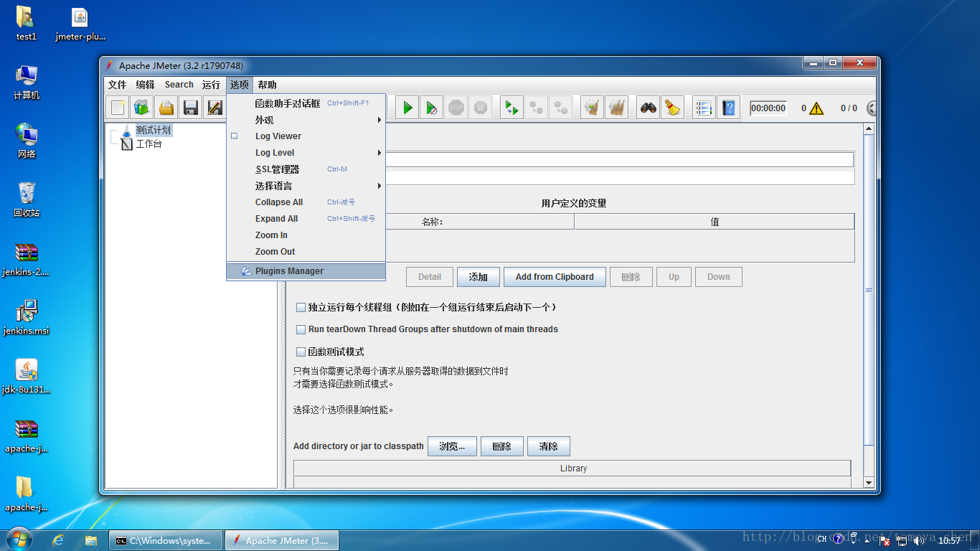Screen dimensions: 980x551
Task: Click the Clear broom toolbar icon
Action: click(x=592, y=108)
